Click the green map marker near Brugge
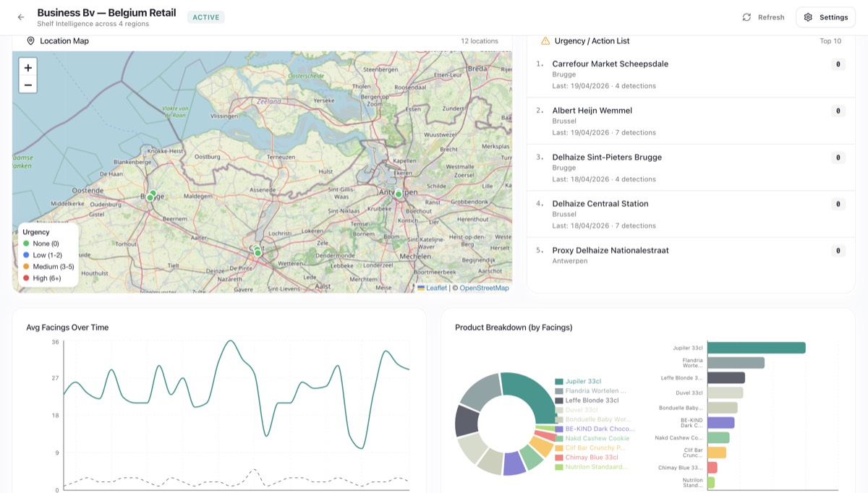 pos(150,197)
